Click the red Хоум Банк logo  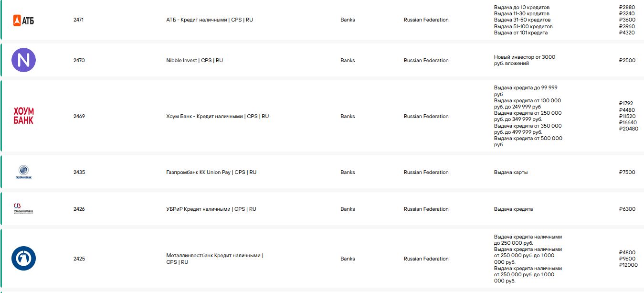[x=23, y=116]
